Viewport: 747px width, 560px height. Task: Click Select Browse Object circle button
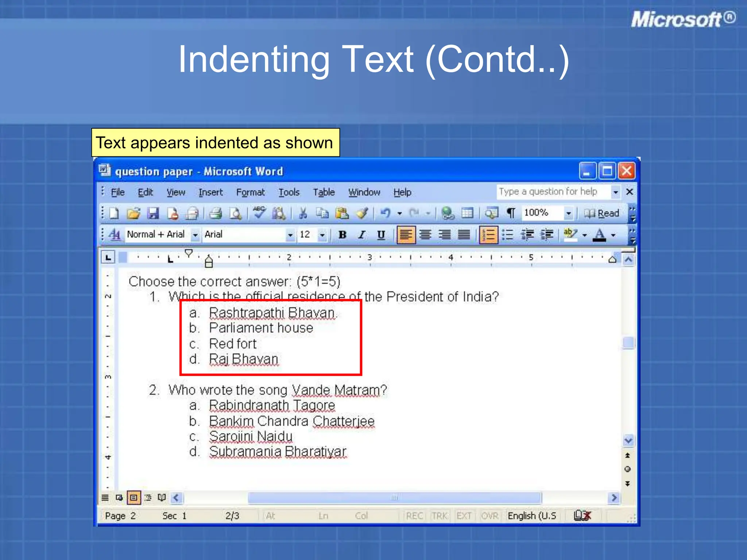[x=628, y=469]
